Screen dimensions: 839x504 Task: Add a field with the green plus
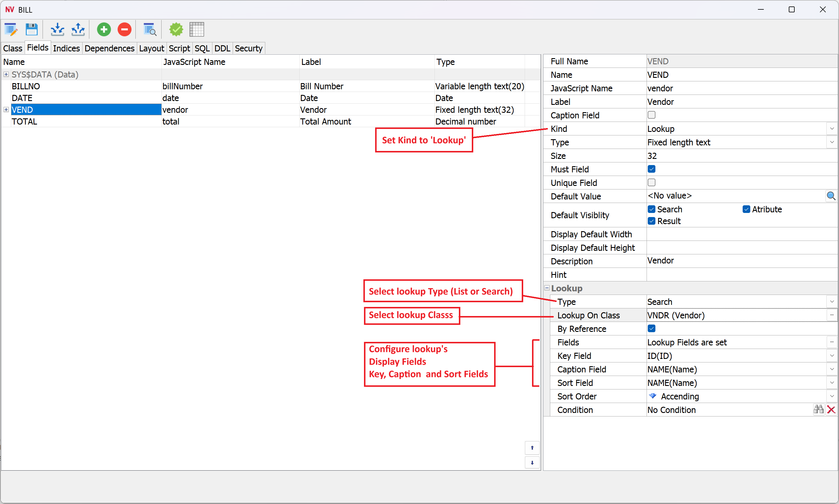[x=104, y=30]
